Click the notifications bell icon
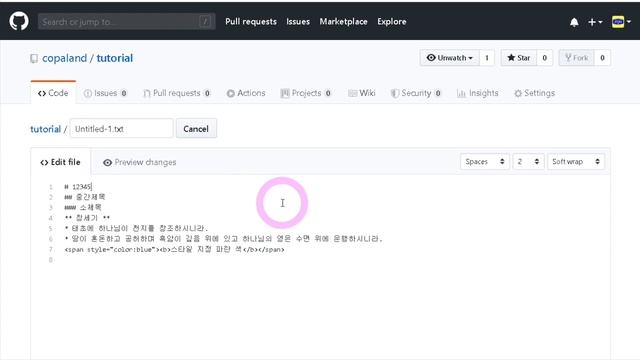Viewport: 640px width, 360px height. click(x=574, y=22)
